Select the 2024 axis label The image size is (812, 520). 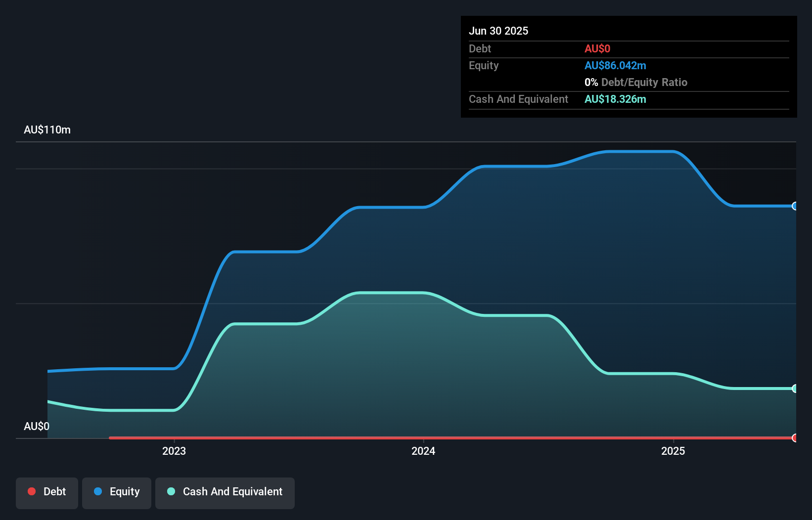pos(423,451)
